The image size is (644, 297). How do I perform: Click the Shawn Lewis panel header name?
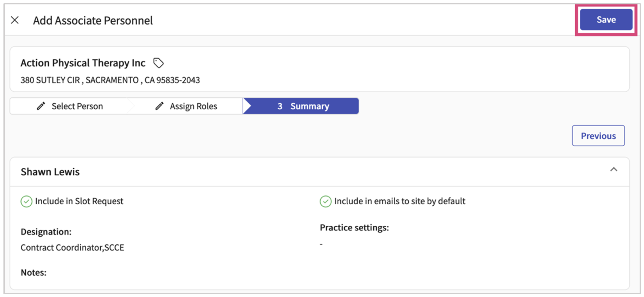tap(50, 172)
